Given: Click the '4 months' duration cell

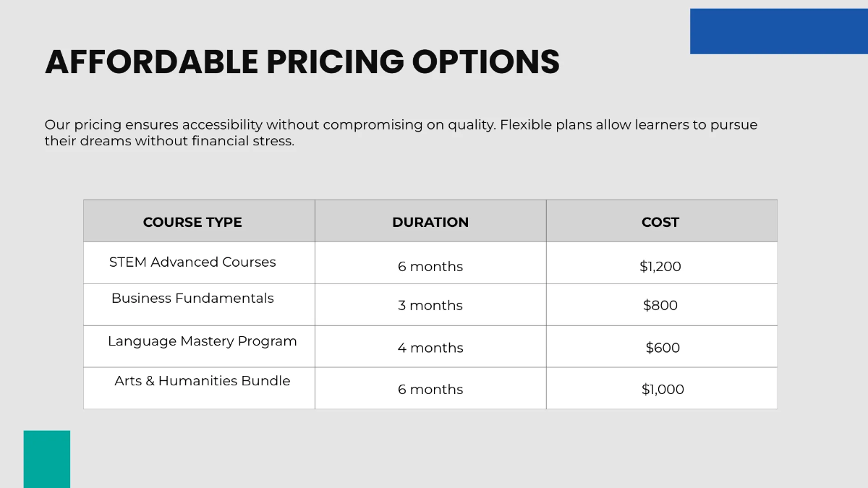Looking at the screenshot, I should click(430, 348).
